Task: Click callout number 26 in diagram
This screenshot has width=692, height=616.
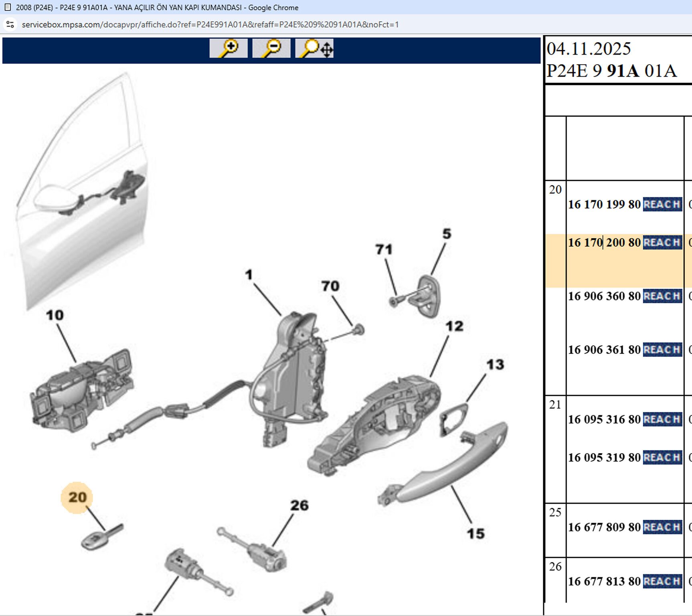Action: tap(299, 505)
